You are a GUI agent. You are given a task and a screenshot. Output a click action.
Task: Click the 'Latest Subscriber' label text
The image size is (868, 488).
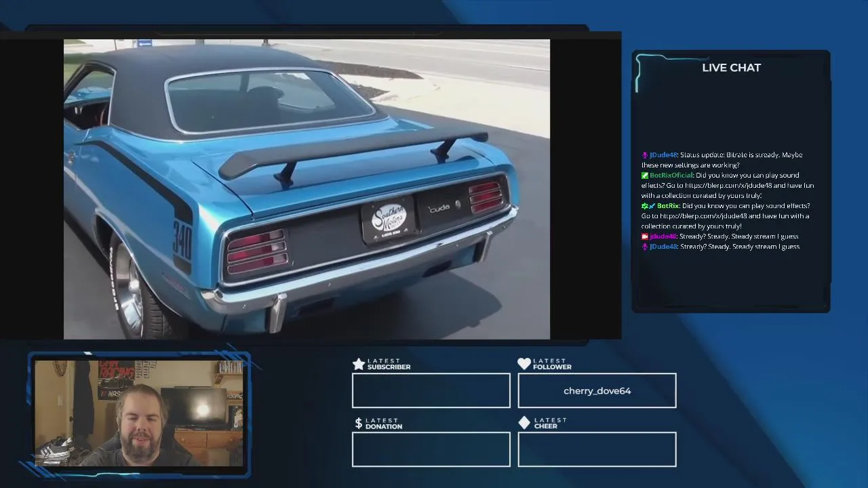pyautogui.click(x=389, y=364)
